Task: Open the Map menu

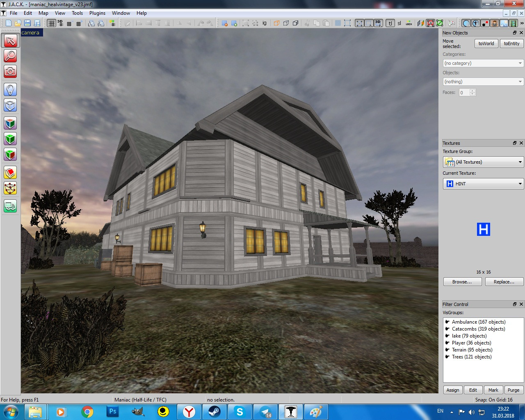Action: point(43,13)
